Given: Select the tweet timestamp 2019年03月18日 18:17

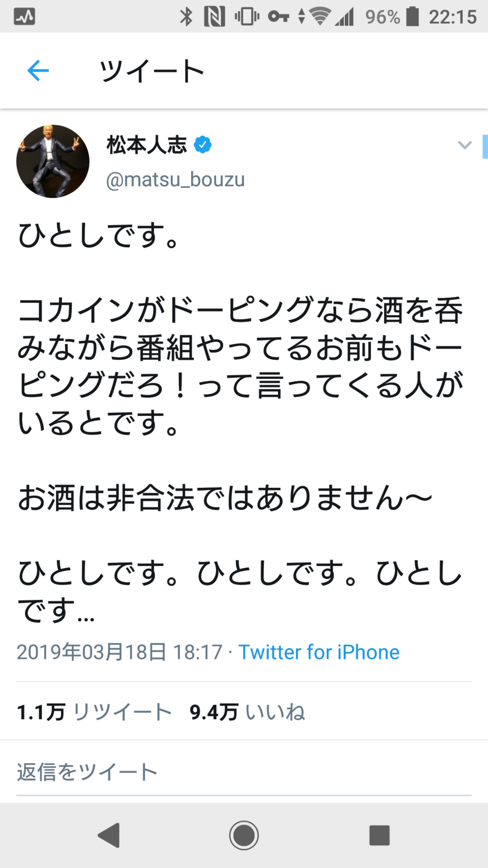Looking at the screenshot, I should click(x=120, y=652).
